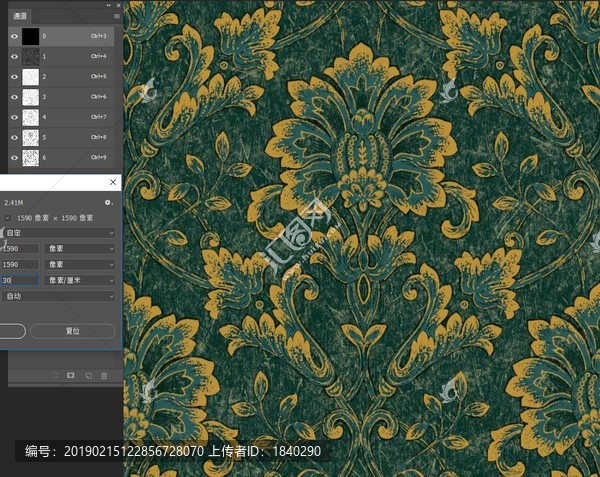
Task: Click the thumbnail of channel 2
Action: (x=31, y=77)
